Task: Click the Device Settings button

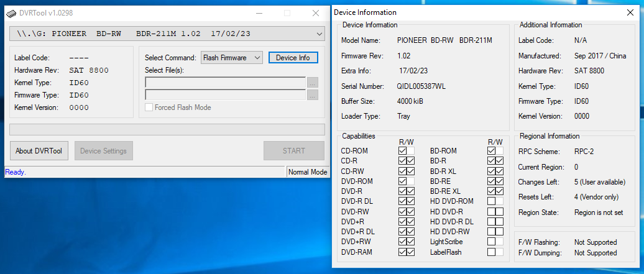Action: pyautogui.click(x=103, y=151)
